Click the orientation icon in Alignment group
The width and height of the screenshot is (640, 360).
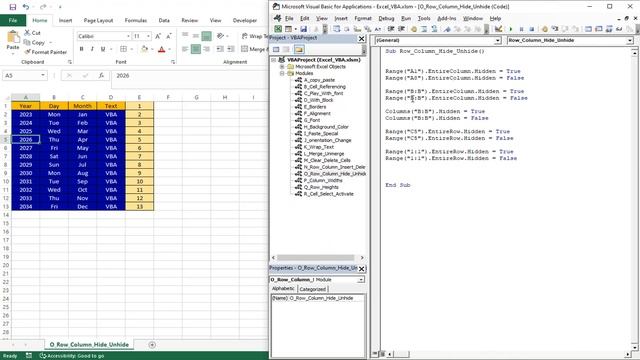pyautogui.click(x=220, y=36)
